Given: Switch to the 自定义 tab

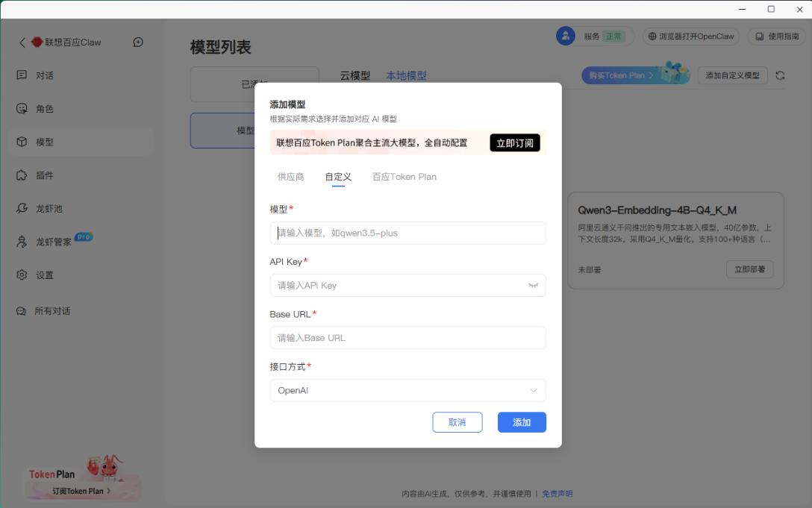Looking at the screenshot, I should pyautogui.click(x=338, y=177).
